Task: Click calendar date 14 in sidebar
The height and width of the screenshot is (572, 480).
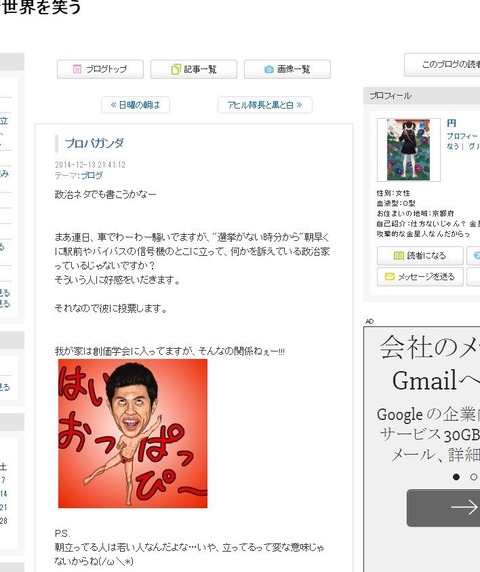Action: click(4, 494)
